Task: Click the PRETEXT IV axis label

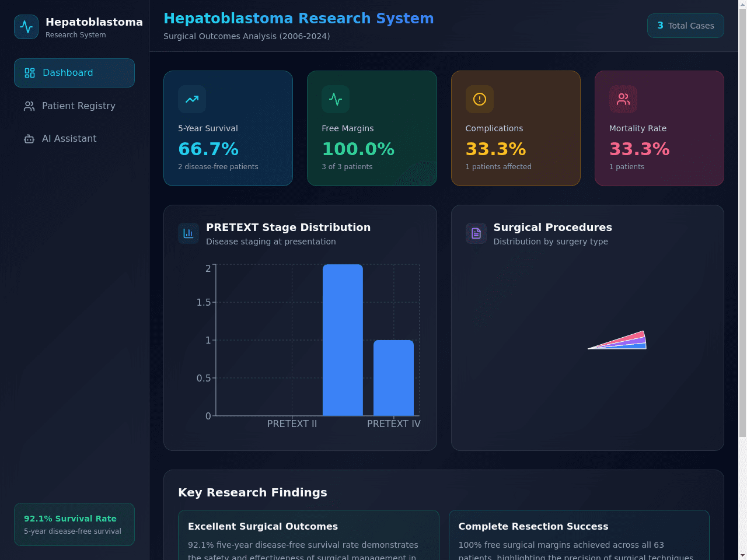Action: [x=393, y=424]
